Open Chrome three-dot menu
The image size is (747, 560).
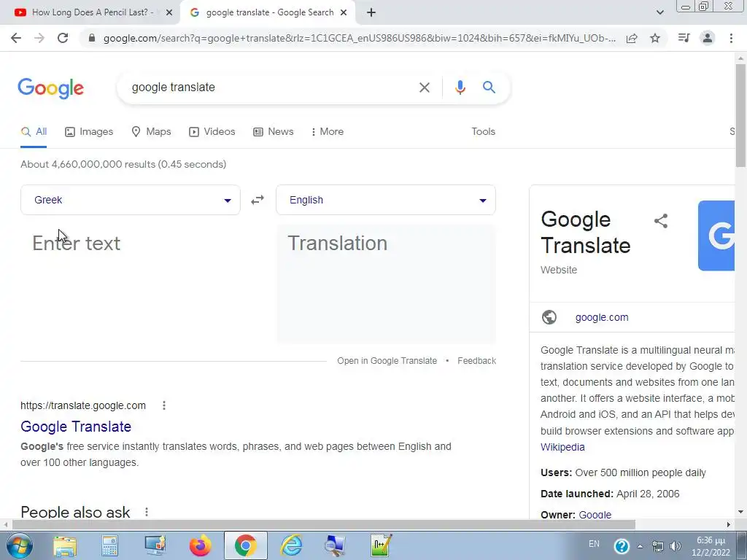[x=731, y=38]
